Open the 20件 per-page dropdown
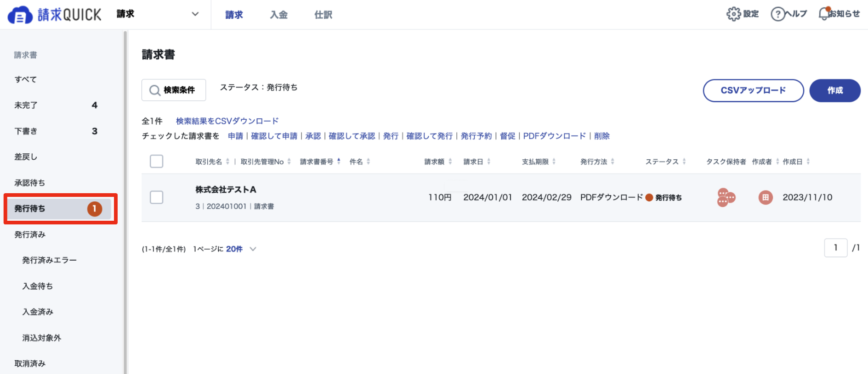The height and width of the screenshot is (374, 868). pyautogui.click(x=241, y=249)
